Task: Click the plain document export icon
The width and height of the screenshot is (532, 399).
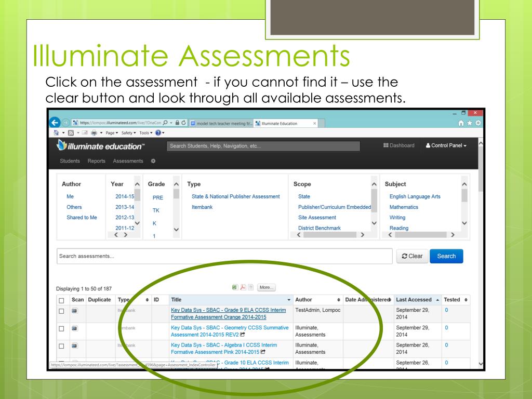Action: tap(251, 287)
